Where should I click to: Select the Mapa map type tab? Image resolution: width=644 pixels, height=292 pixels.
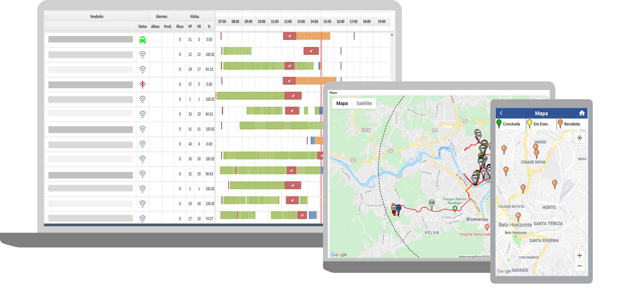(x=342, y=103)
